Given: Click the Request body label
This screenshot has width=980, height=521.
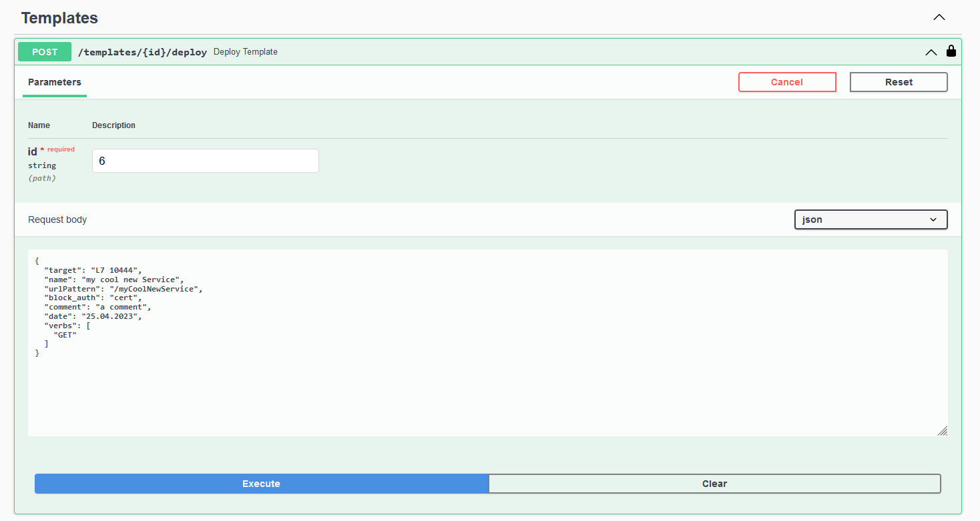Looking at the screenshot, I should (57, 219).
